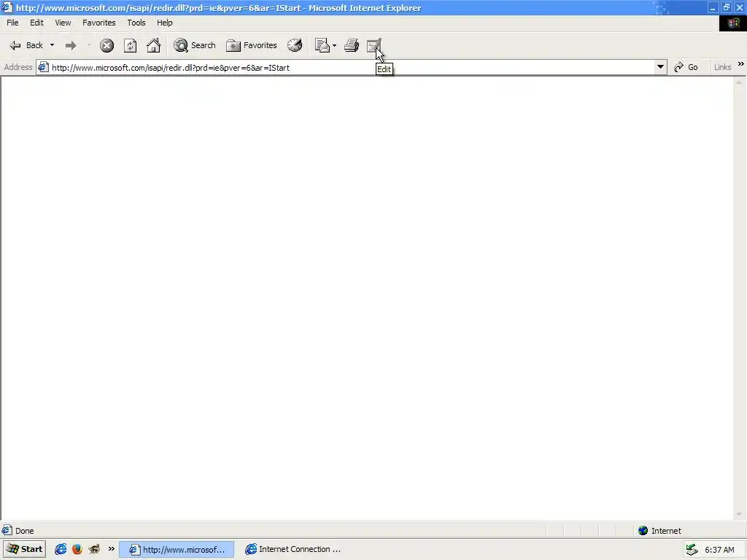The image size is (747, 560).
Task: Click the Done status bar text
Action: click(x=24, y=531)
